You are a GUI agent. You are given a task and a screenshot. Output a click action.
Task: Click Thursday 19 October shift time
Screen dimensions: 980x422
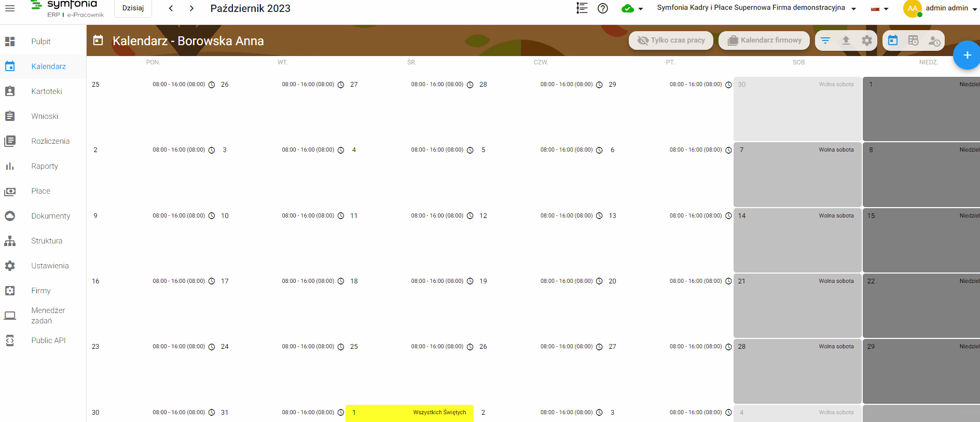pyautogui.click(x=567, y=281)
